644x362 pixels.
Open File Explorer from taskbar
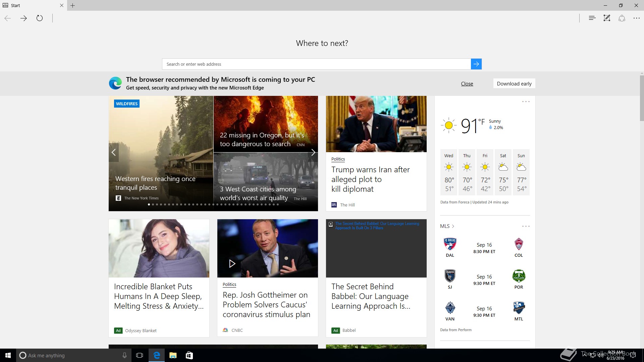[x=173, y=355]
